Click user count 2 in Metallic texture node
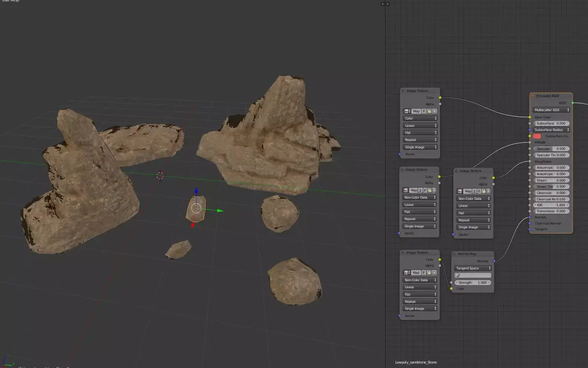Screen dimensions: 588x368 420,190
